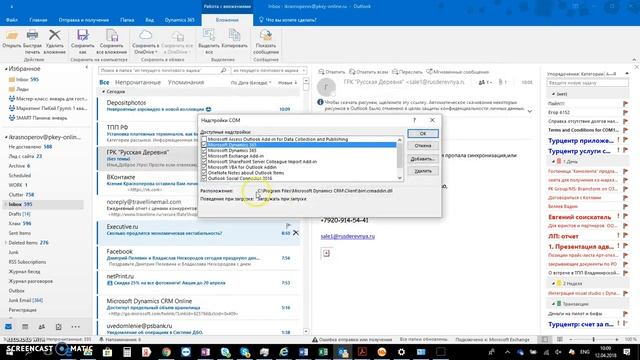Click the Что вы хотите сделать search box
The image size is (640, 360).
(288, 20)
